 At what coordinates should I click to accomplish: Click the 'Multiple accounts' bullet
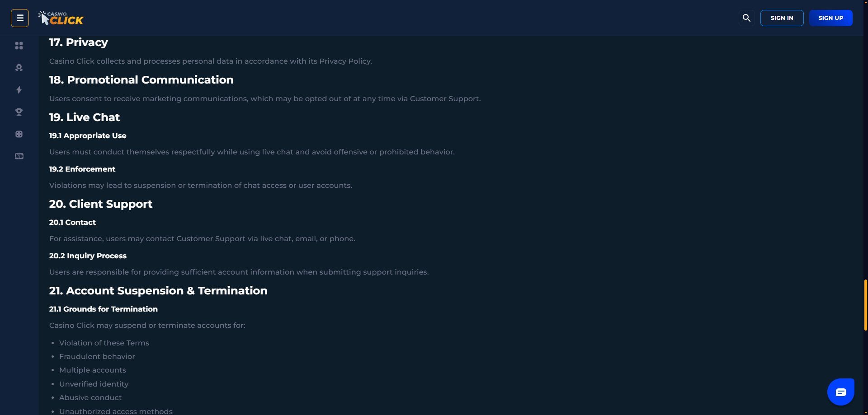pyautogui.click(x=93, y=370)
